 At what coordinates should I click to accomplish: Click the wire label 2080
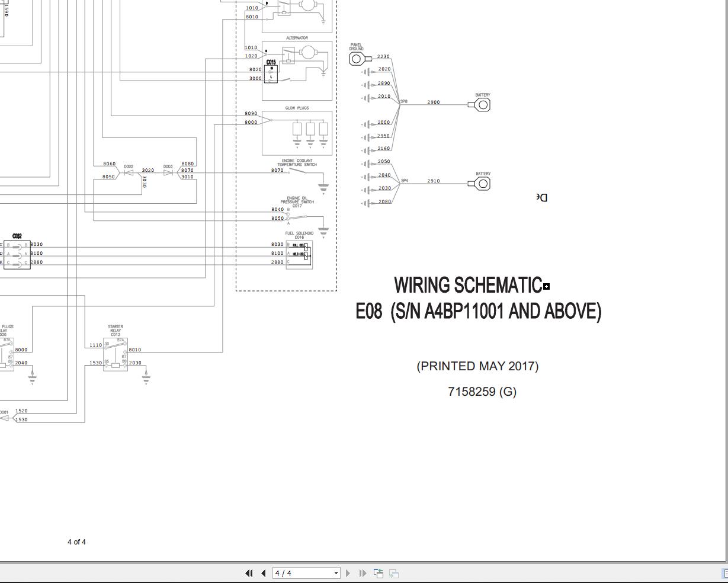pyautogui.click(x=384, y=201)
